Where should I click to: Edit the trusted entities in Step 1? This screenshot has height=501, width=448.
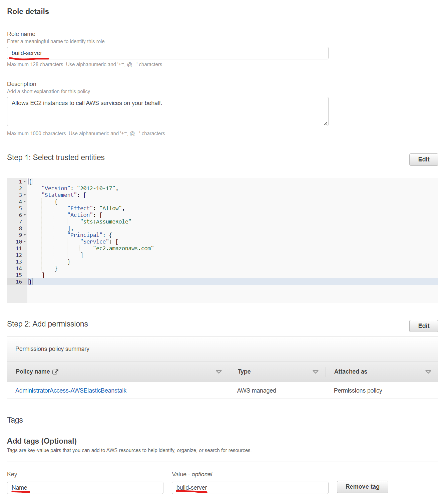click(x=423, y=159)
